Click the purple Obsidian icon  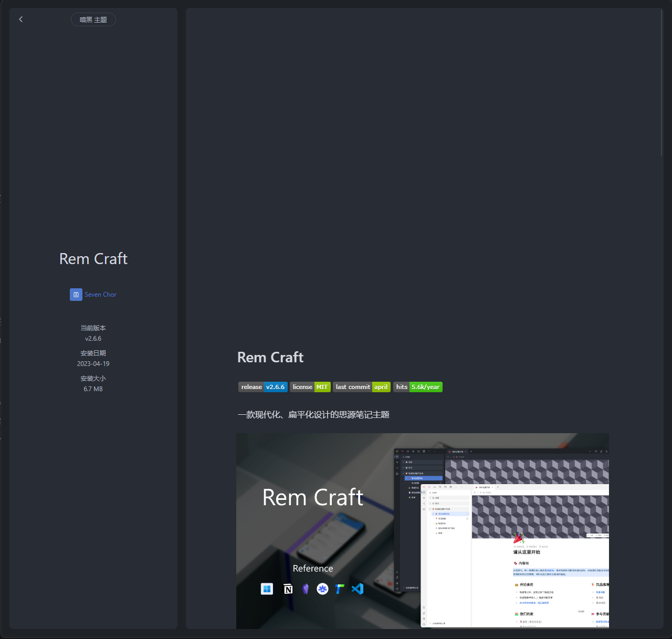tap(305, 589)
